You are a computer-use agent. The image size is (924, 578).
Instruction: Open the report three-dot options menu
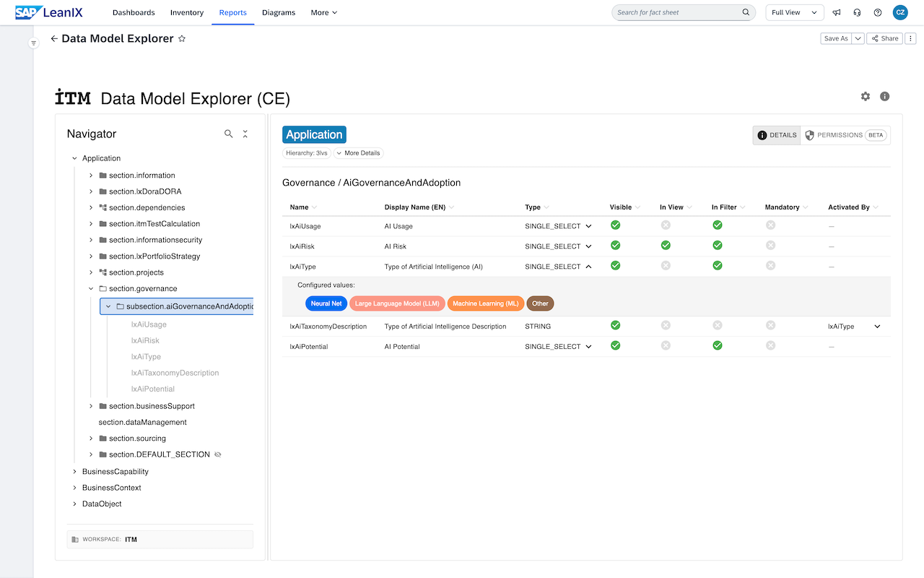pyautogui.click(x=910, y=39)
